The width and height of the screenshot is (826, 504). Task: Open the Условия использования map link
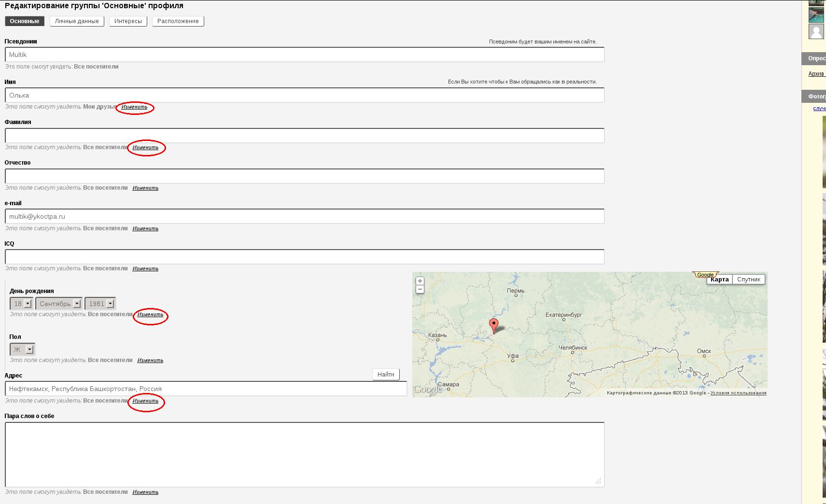point(738,393)
